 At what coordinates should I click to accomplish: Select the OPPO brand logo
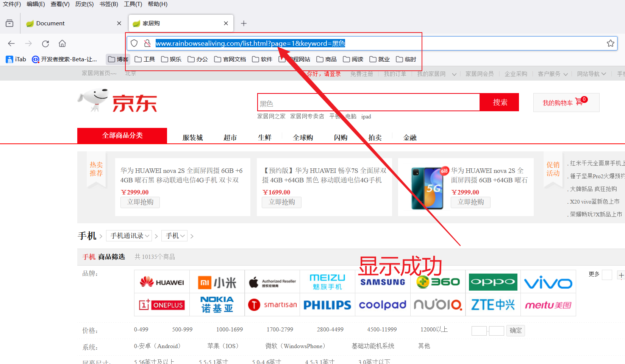click(493, 282)
